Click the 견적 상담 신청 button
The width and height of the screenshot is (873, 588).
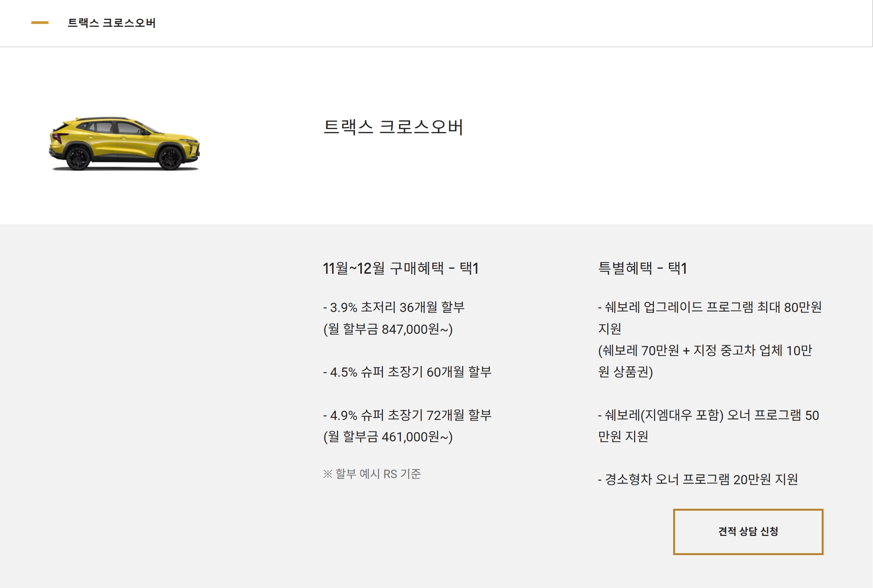click(x=748, y=531)
